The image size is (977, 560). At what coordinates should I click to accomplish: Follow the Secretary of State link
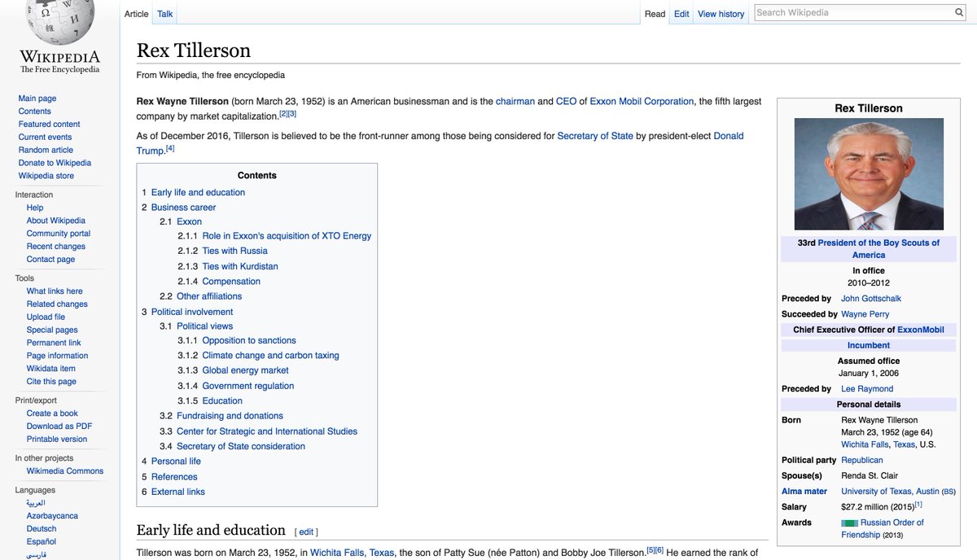(595, 136)
